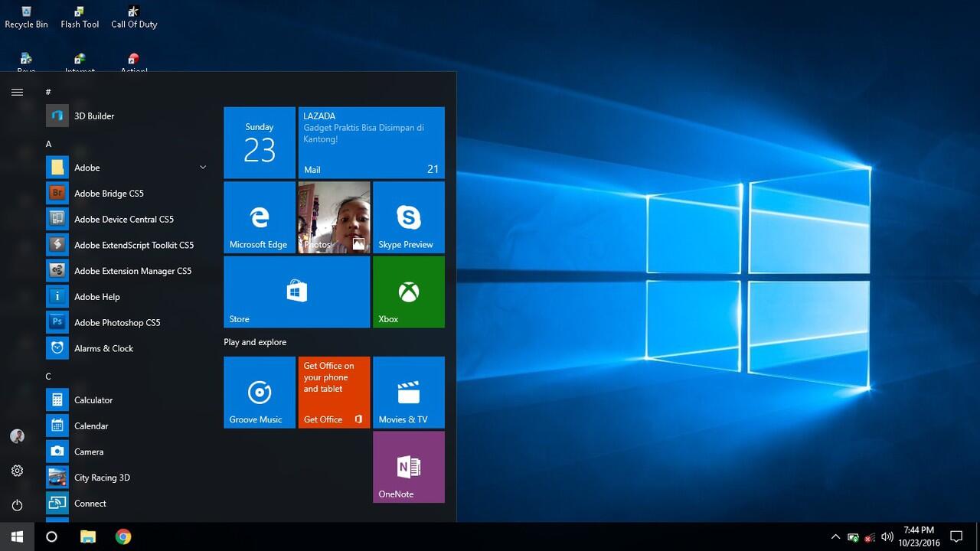Viewport: 980px width, 551px height.
Task: Expand the Start menu hamburger button
Action: click(x=17, y=92)
